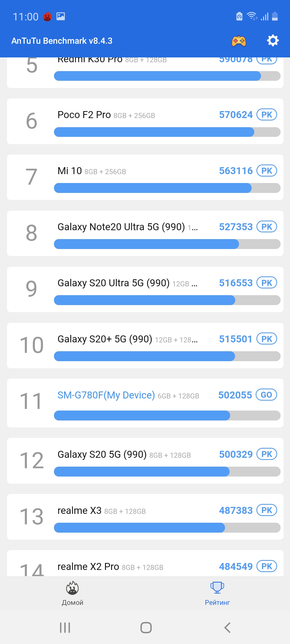Image resolution: width=290 pixels, height=644 pixels.
Task: Open the Galaxy S20+ 5G ranking entry
Action: point(145,345)
